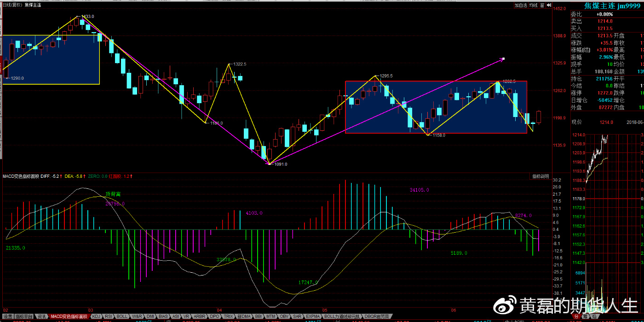
Task: Click the 1091.0 low price marker
Action: [280, 164]
